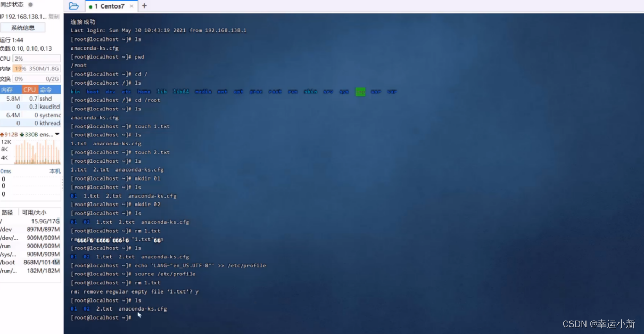Click the last terminal prompt line
The height and width of the screenshot is (334, 644).
[101, 317]
